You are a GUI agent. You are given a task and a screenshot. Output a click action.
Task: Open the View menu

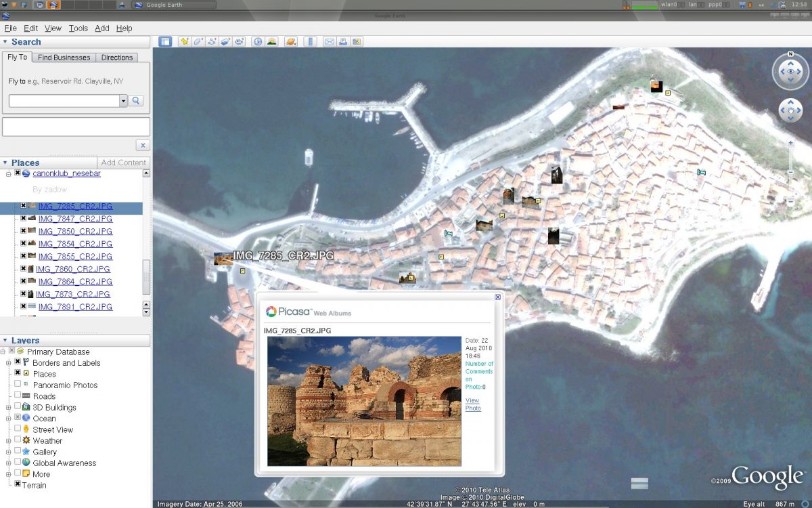(x=53, y=28)
